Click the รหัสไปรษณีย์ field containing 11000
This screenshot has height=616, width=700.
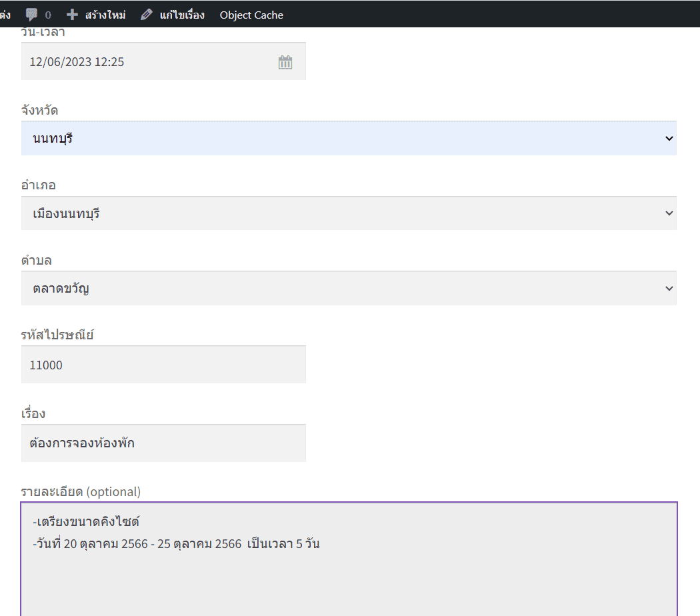tap(163, 365)
